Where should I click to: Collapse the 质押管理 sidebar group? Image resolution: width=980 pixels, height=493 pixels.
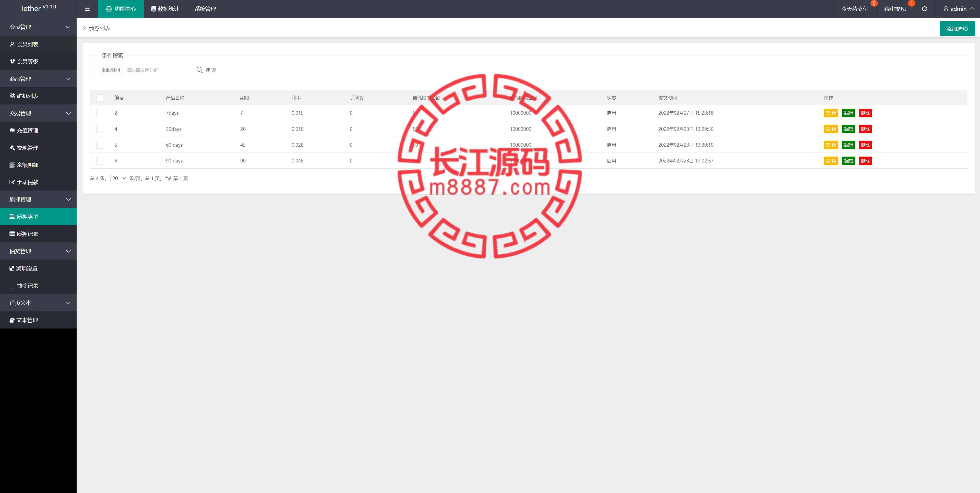[38, 199]
